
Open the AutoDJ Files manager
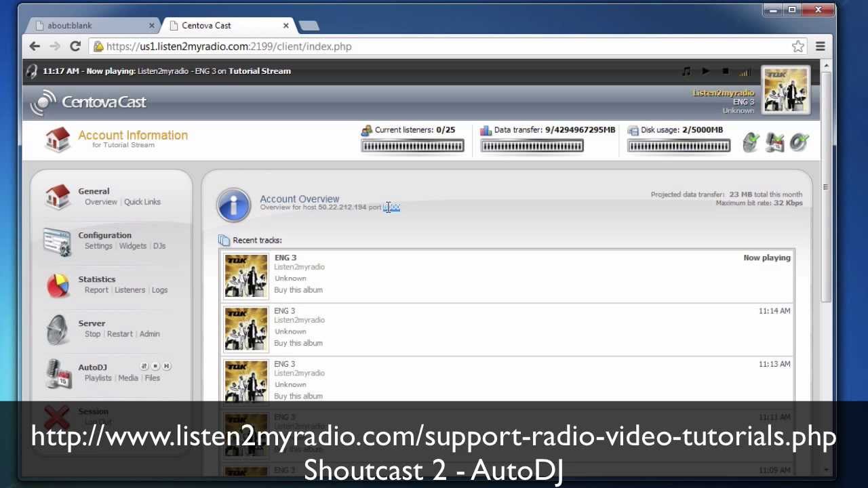pyautogui.click(x=153, y=378)
